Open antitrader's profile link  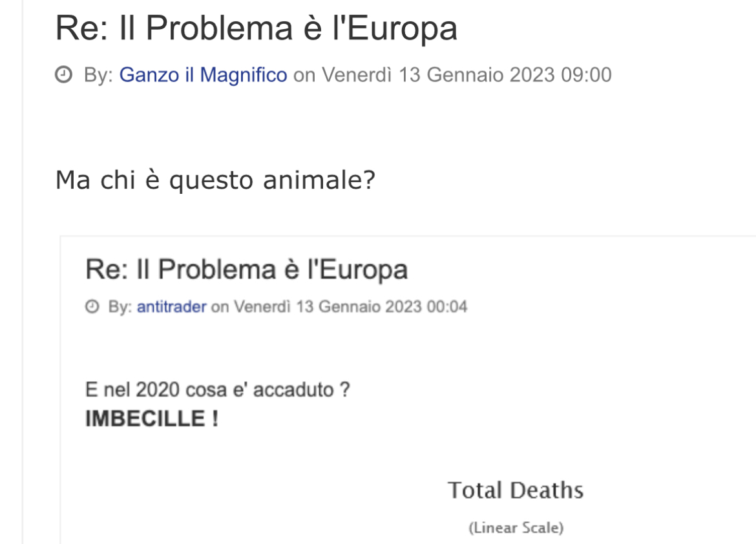click(x=172, y=307)
